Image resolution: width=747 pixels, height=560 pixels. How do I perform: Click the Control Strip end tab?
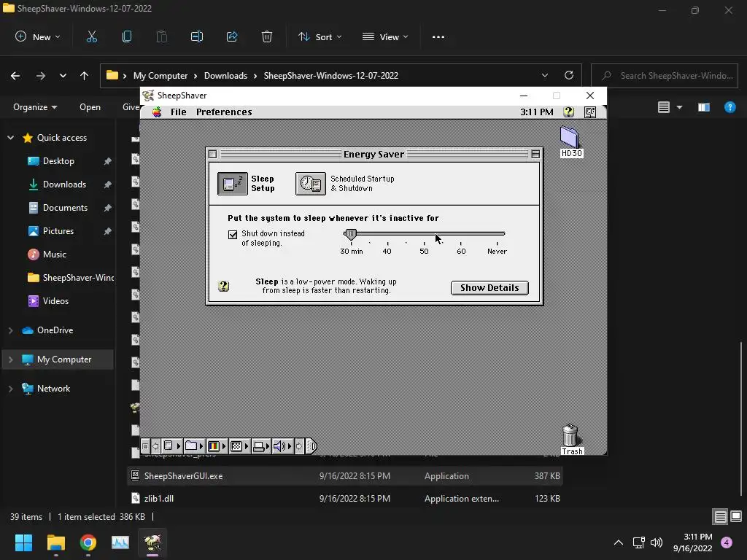tap(311, 446)
